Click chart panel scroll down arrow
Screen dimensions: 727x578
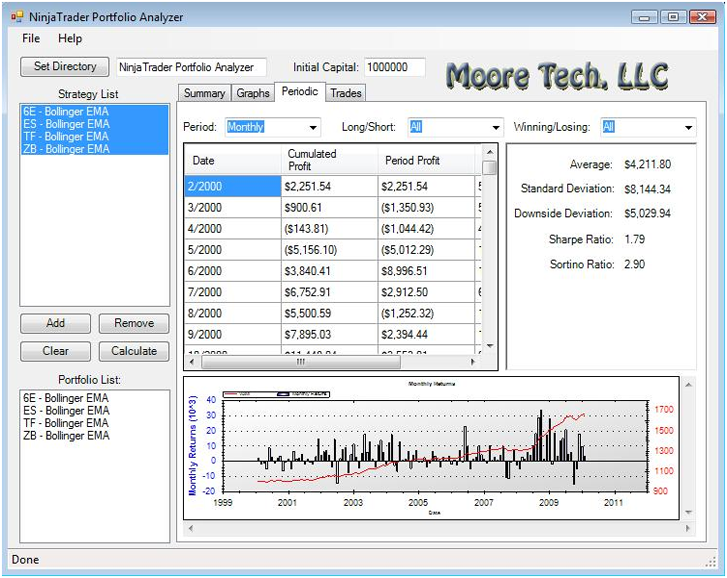[x=689, y=512]
